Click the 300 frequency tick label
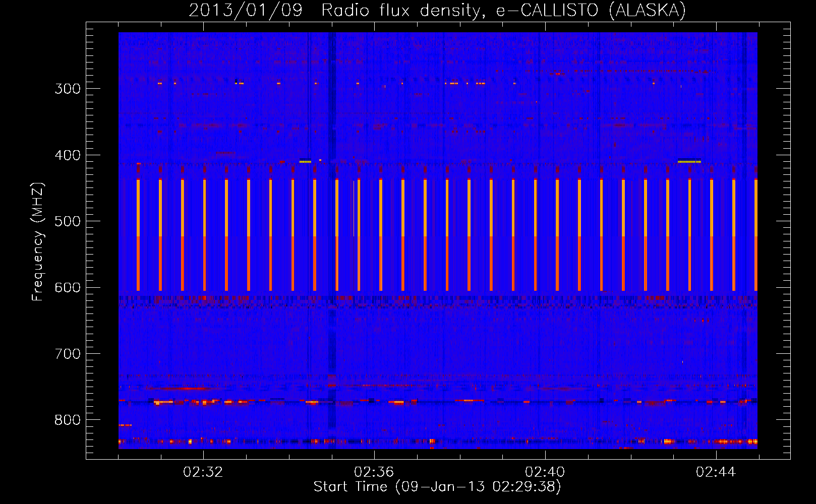The height and width of the screenshot is (504, 816). [68, 89]
